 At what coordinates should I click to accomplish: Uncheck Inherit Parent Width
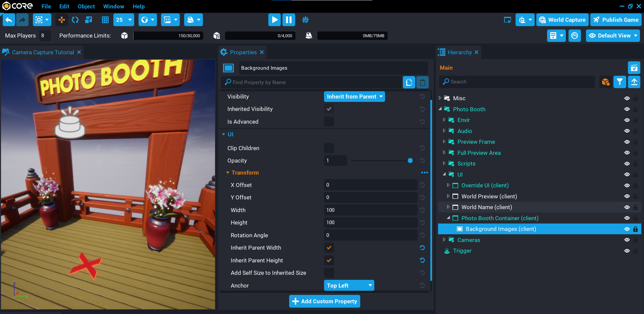(329, 248)
